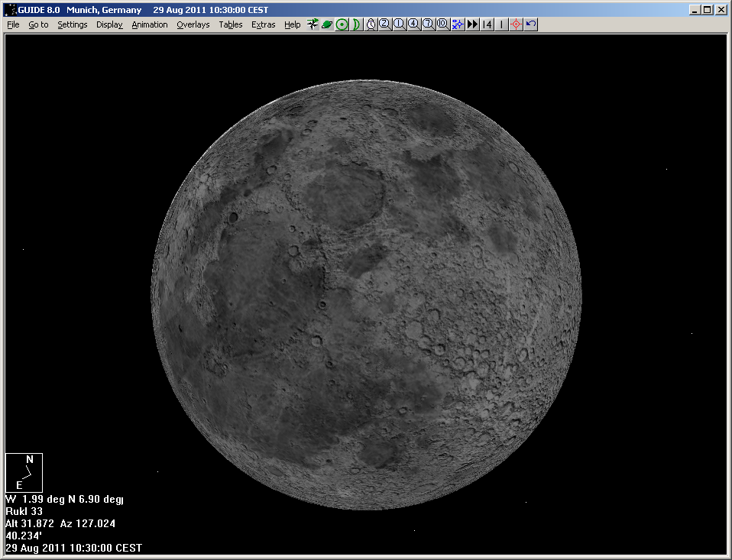The width and height of the screenshot is (732, 560).
Task: Click the green planet toolbar icon
Action: [327, 24]
